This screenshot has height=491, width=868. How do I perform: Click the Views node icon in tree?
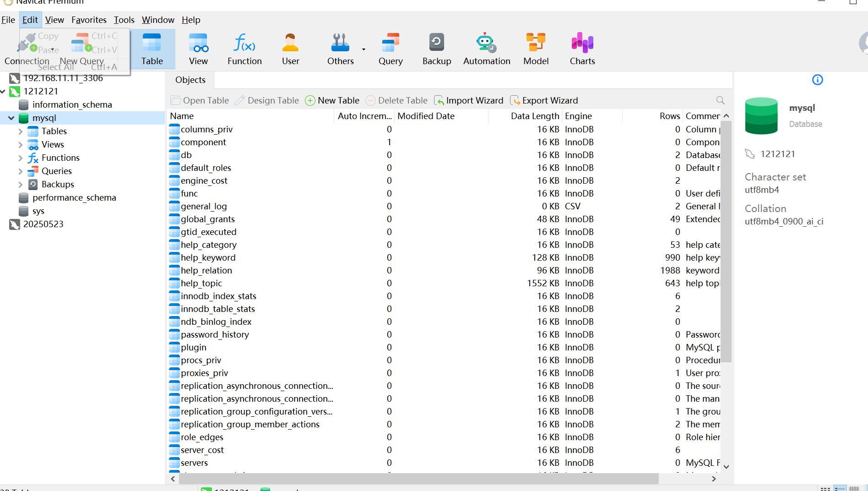33,145
